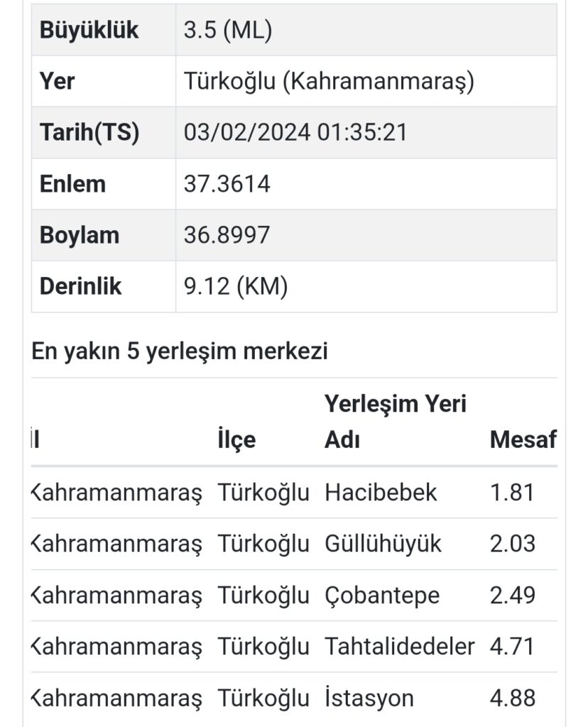Click the Büyüklük row label
Viewport: 588px width, 727px height.
(x=89, y=31)
